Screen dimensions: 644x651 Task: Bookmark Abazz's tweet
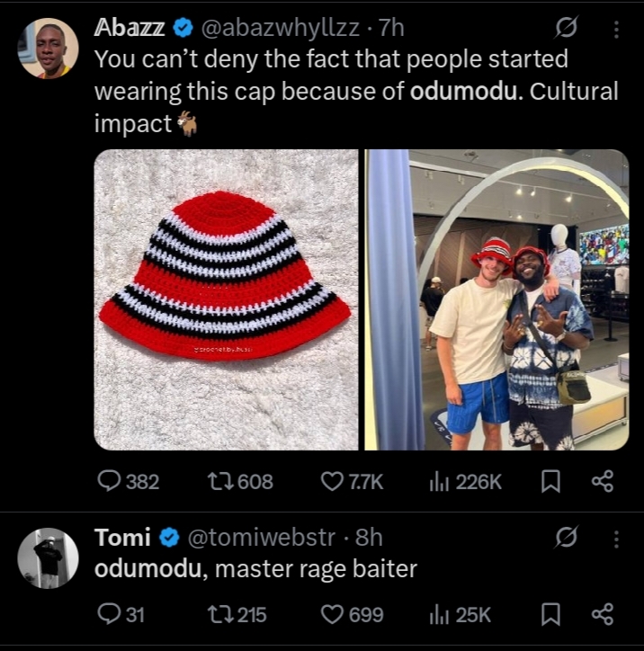tap(549, 482)
